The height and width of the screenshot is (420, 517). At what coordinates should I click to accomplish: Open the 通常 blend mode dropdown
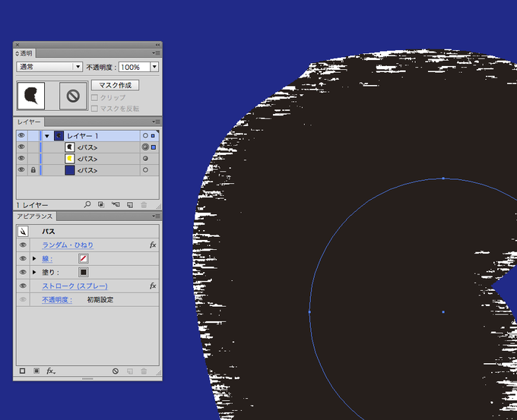point(49,67)
